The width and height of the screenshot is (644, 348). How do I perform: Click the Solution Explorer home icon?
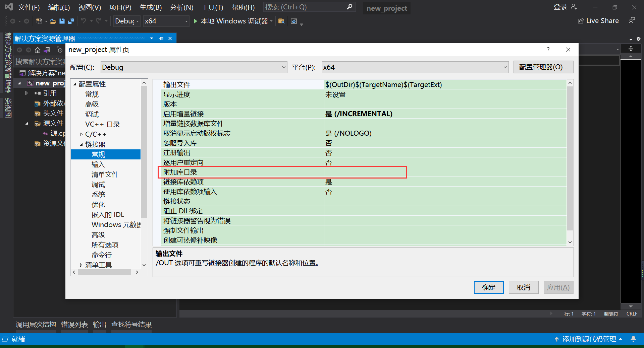38,50
